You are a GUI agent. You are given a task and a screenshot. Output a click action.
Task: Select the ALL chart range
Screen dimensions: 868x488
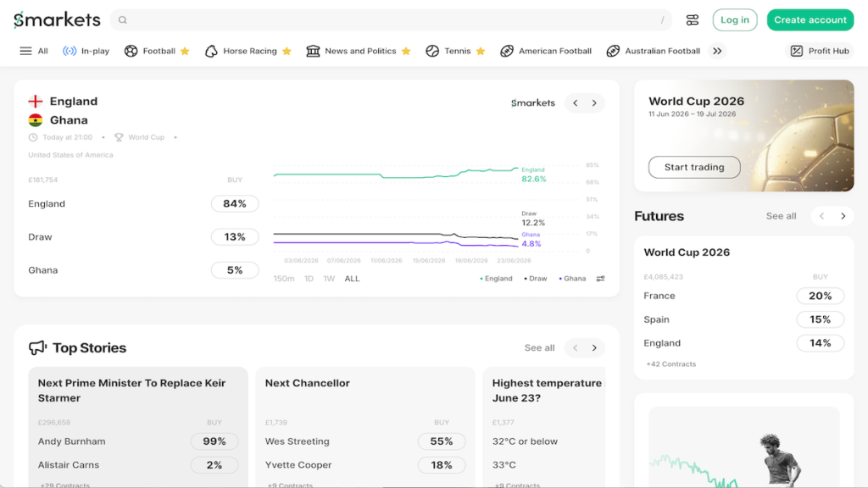pos(352,279)
